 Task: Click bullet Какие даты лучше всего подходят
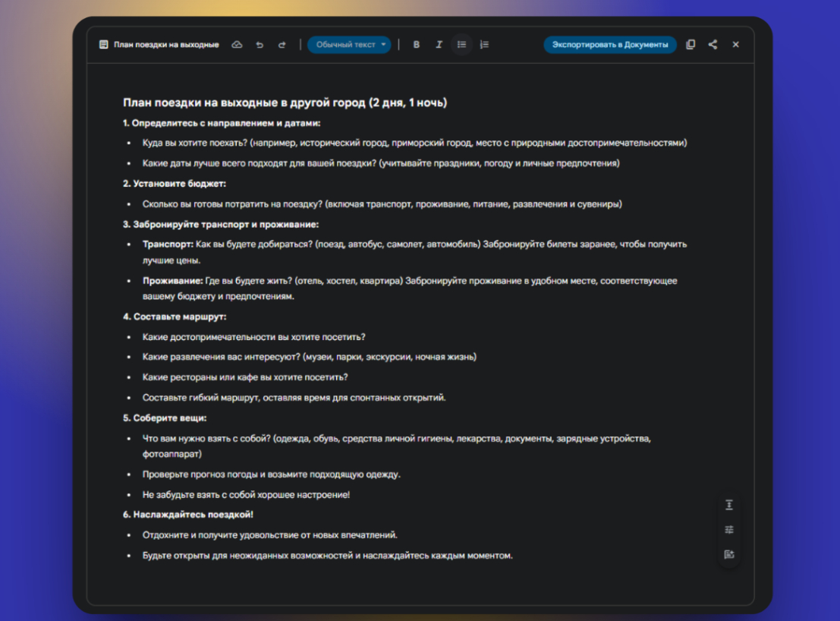(381, 163)
